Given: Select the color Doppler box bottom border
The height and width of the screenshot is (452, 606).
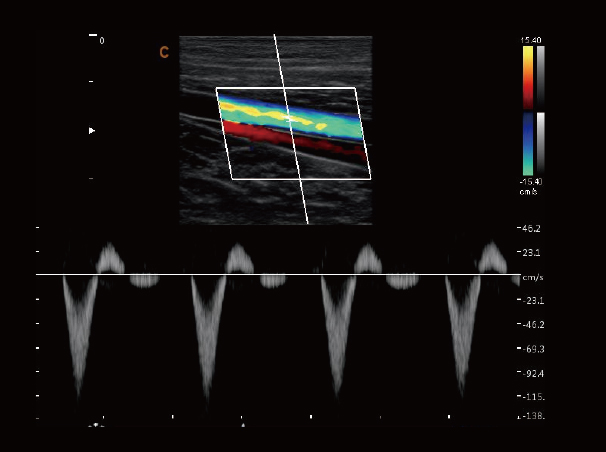Looking at the screenshot, I should 300,178.
